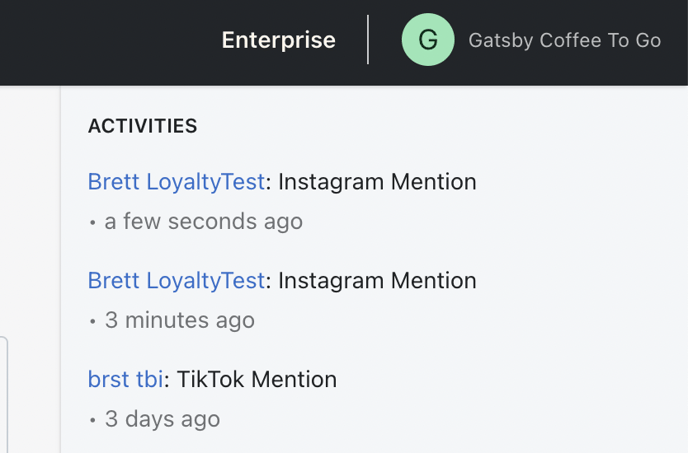The height and width of the screenshot is (453, 688).
Task: Click the dark header bar left of Enterprise
Action: (110, 42)
